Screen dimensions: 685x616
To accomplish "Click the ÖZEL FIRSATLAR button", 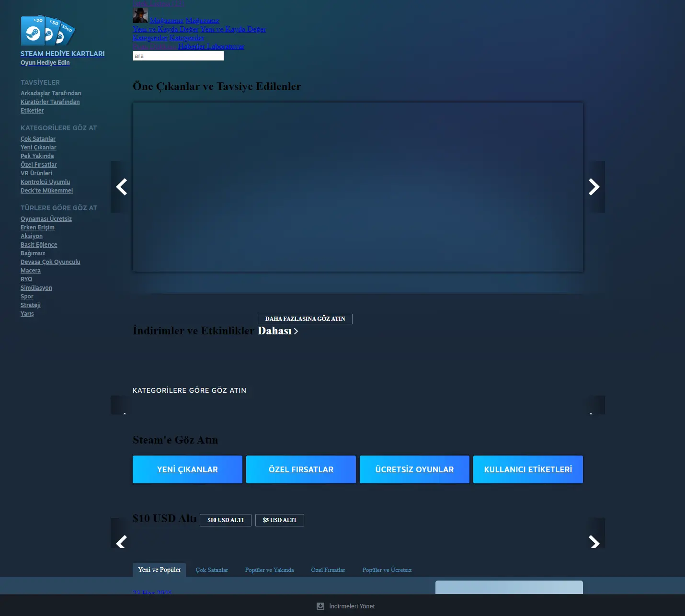I will click(301, 469).
